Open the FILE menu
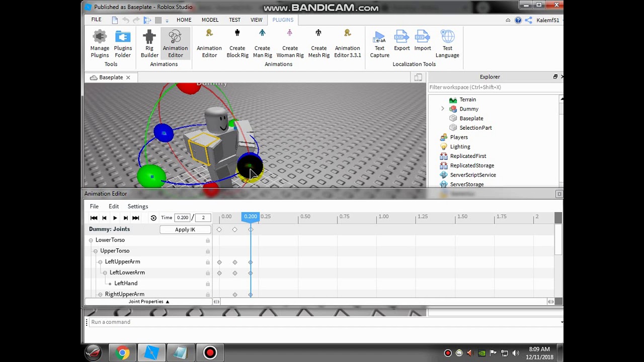This screenshot has width=644, height=362. tap(96, 20)
